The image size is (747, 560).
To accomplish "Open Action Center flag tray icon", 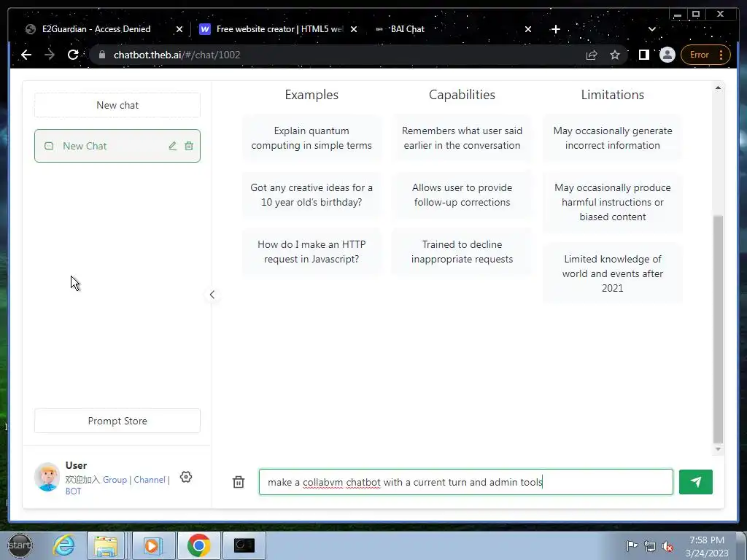I will tap(632, 546).
